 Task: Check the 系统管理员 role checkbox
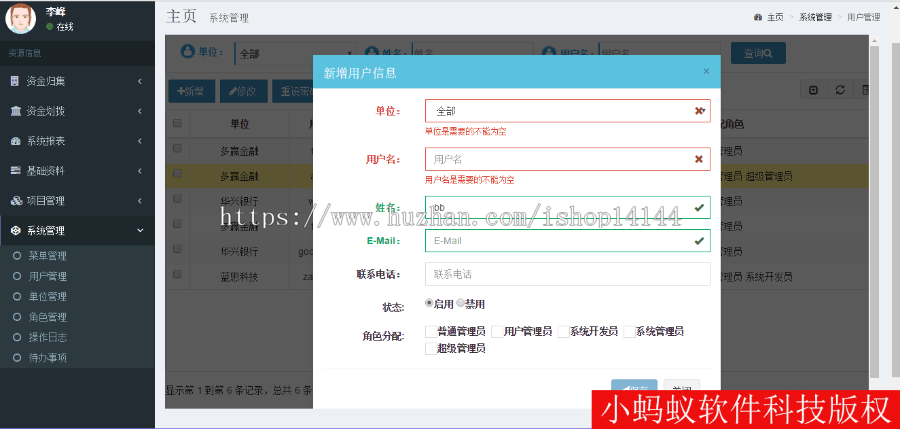click(x=629, y=331)
